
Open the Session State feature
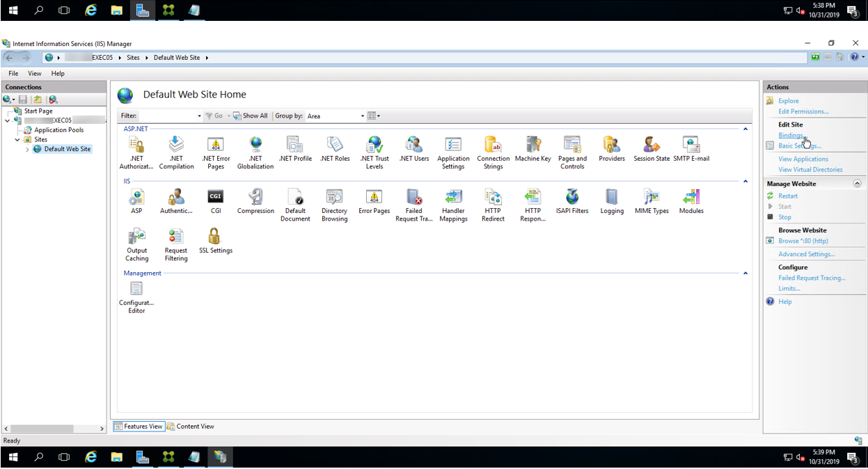(x=652, y=149)
